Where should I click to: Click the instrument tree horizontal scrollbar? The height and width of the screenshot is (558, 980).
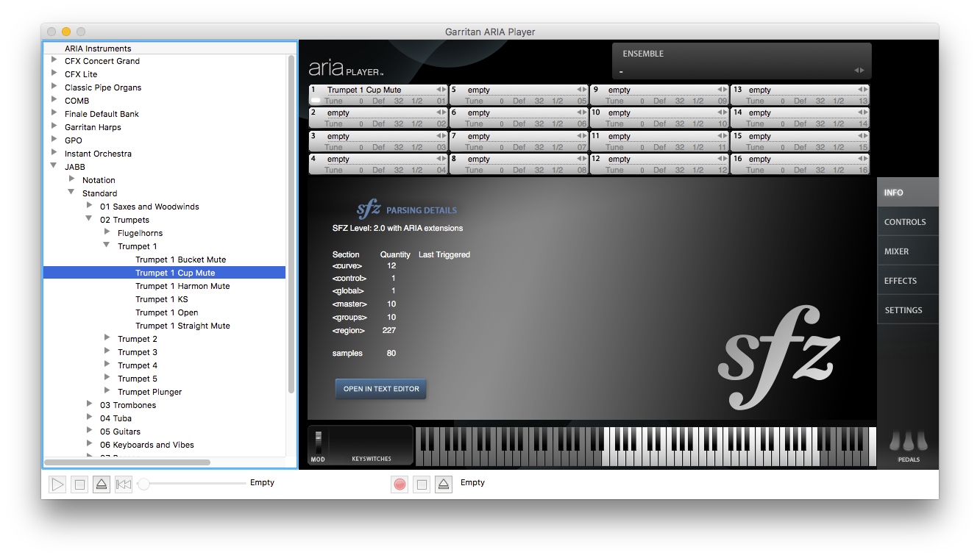pos(127,462)
